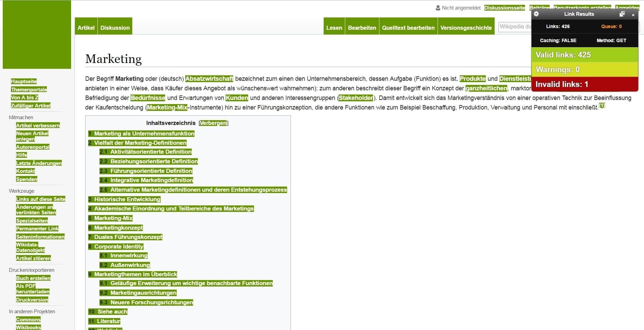View Letzte Änderungen
This screenshot has height=330, width=644.
[x=39, y=163]
